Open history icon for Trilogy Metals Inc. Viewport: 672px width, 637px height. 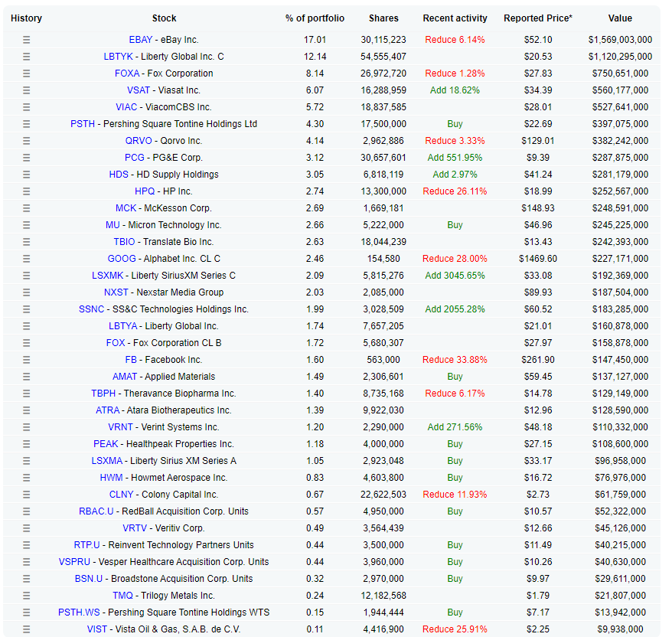tap(27, 596)
